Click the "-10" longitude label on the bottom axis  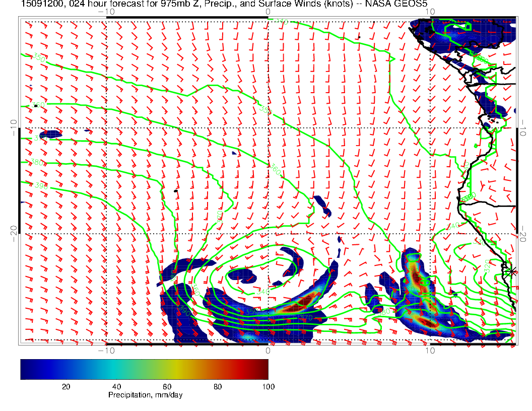point(107,350)
